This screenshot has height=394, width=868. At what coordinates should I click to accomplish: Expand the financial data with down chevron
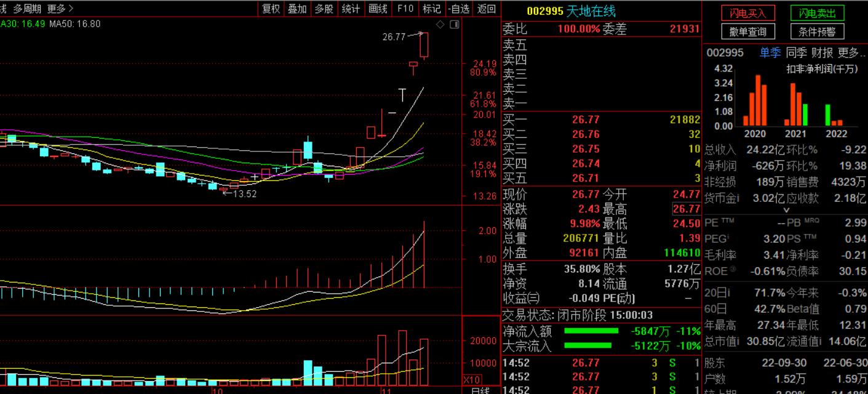[x=785, y=211]
